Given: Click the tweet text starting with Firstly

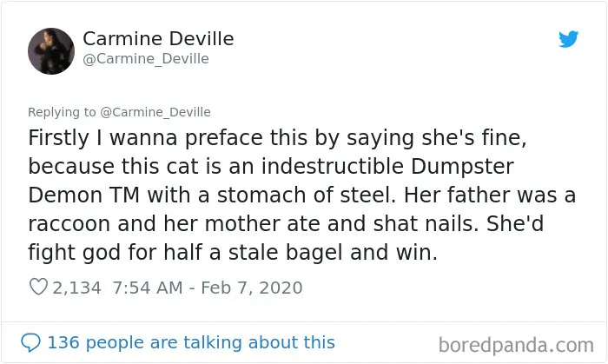Looking at the screenshot, I should pos(301,195).
